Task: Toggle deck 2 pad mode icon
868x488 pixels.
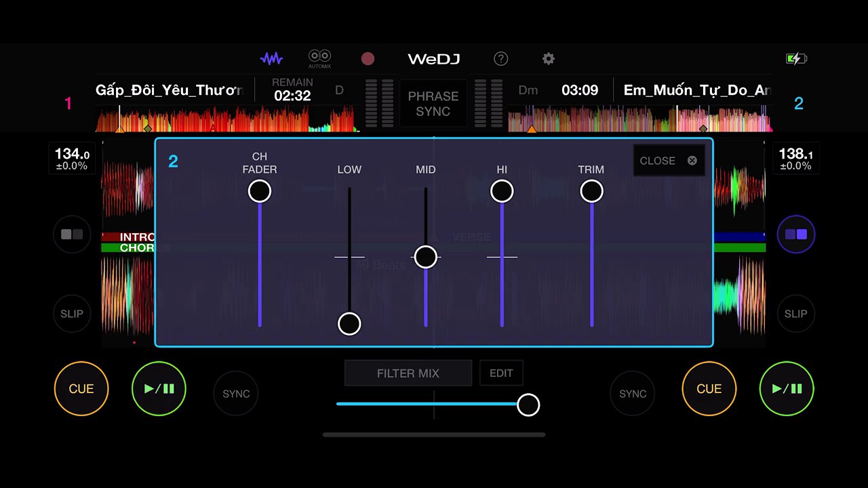Action: click(796, 235)
